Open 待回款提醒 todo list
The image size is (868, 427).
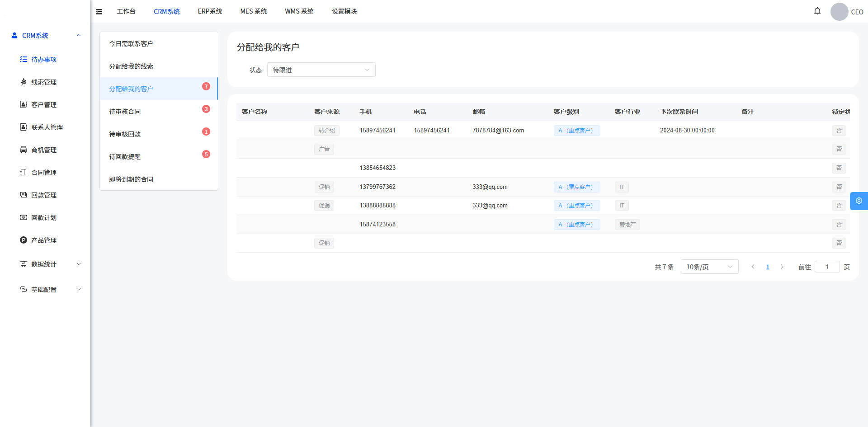click(x=125, y=157)
